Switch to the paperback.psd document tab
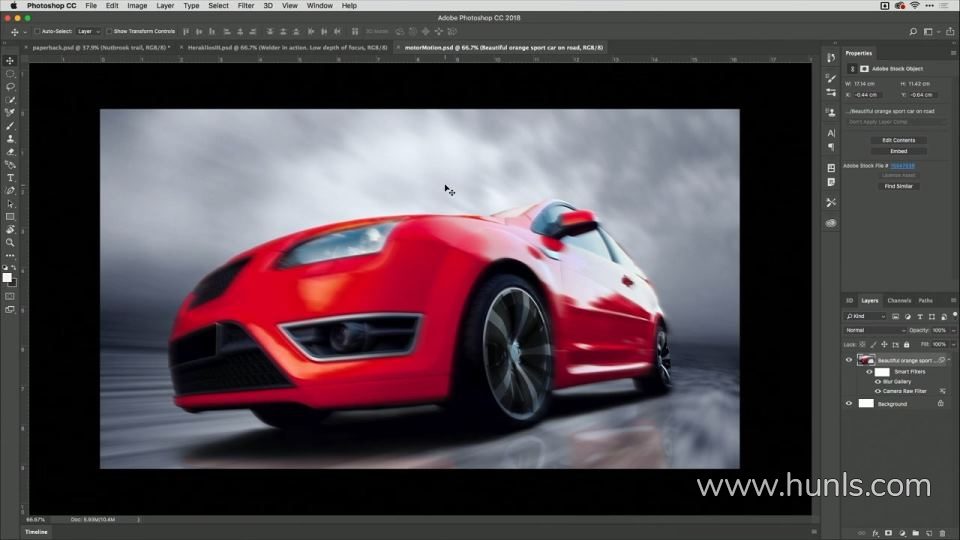The image size is (960, 540). (101, 47)
